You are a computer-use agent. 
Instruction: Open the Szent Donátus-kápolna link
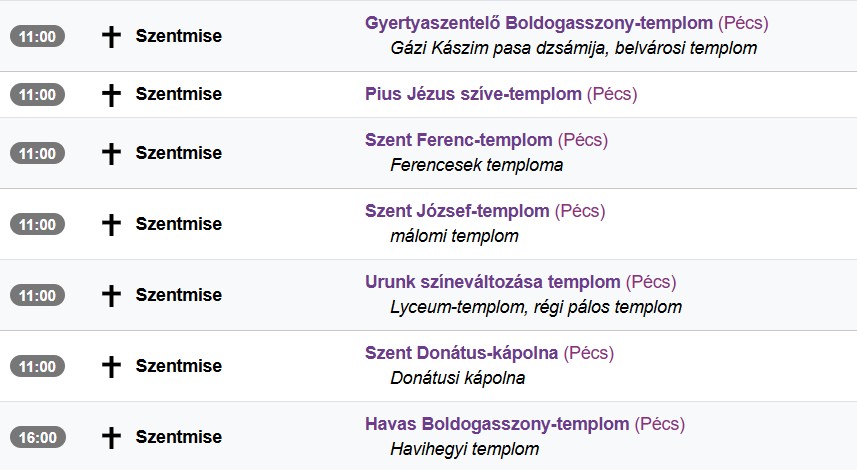coord(461,353)
